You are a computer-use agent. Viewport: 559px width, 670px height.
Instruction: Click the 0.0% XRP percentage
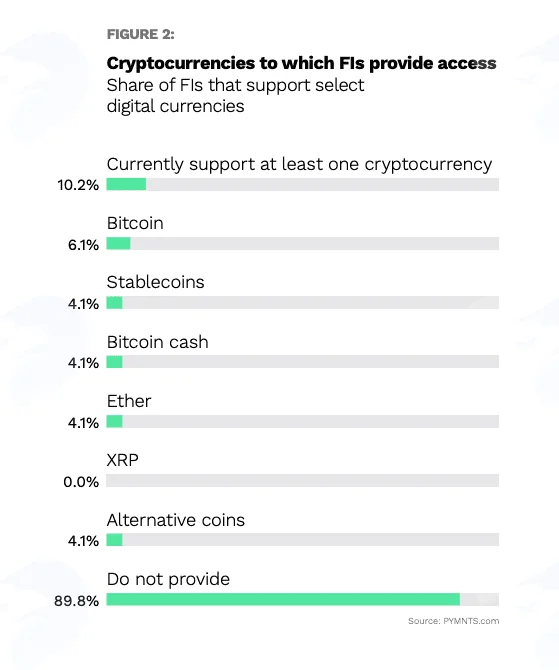click(x=81, y=482)
